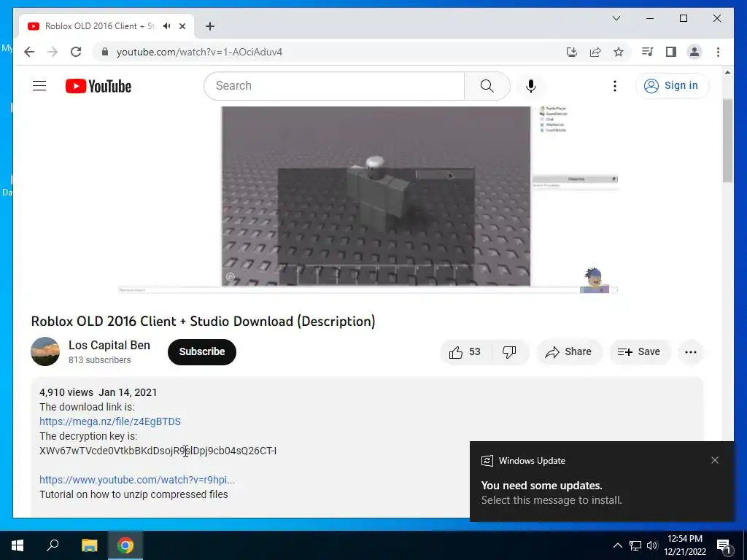View site info via the padlock icon
This screenshot has height=560, width=747.
point(105,52)
